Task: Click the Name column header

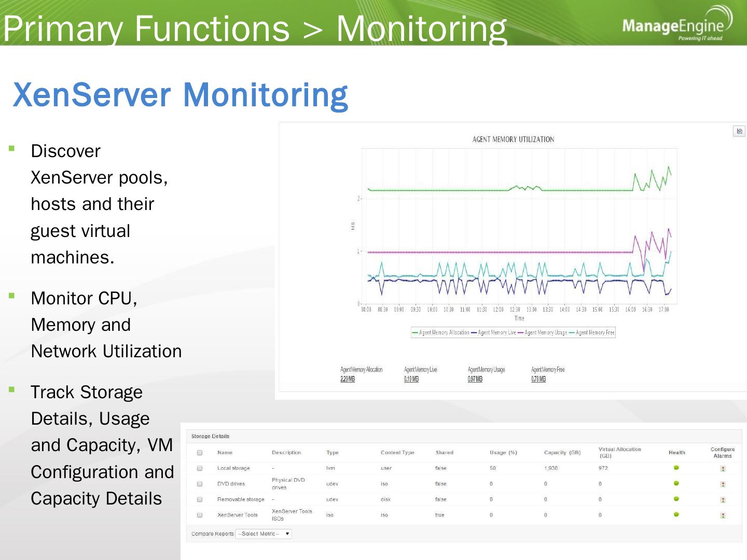Action: click(x=225, y=453)
